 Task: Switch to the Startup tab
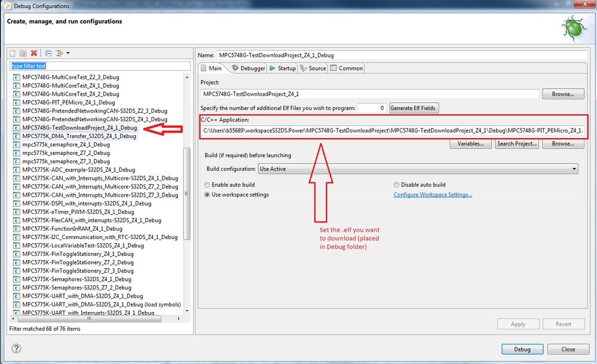click(283, 68)
